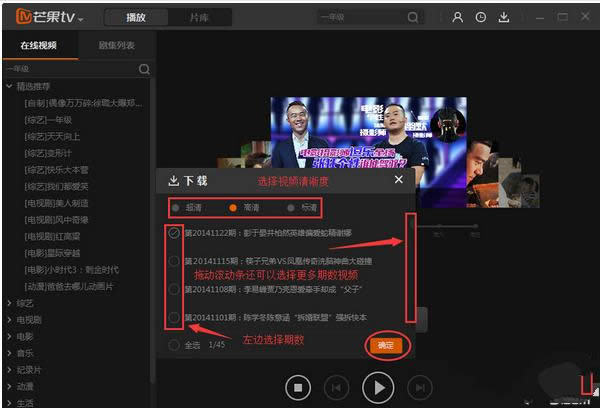The image size is (600, 408).
Task: Open the downloads icon in title bar
Action: (x=504, y=17)
